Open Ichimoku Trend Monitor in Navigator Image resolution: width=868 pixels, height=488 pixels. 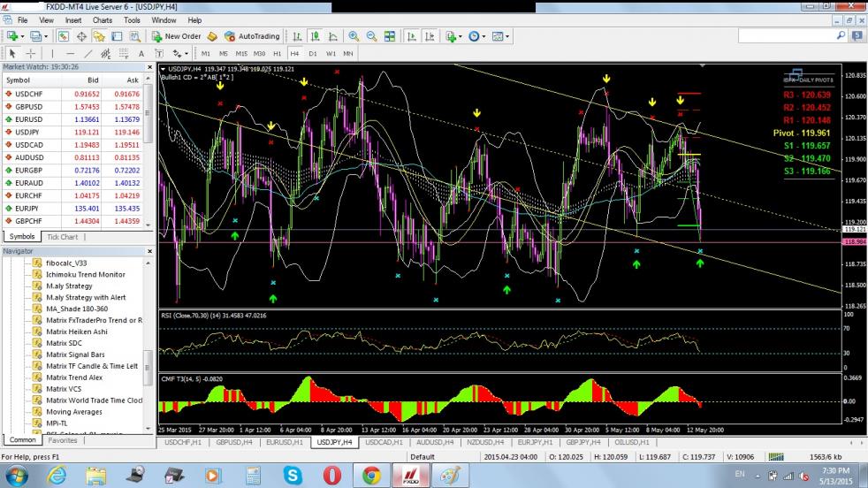click(85, 274)
